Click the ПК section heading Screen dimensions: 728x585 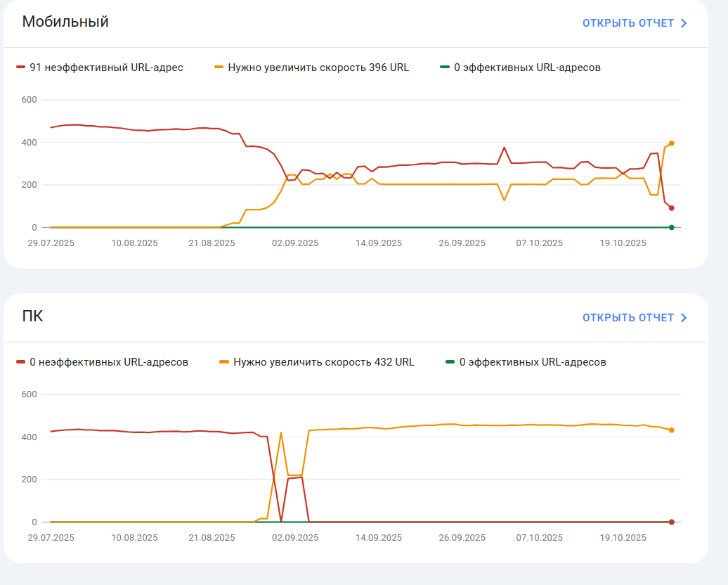point(32,316)
